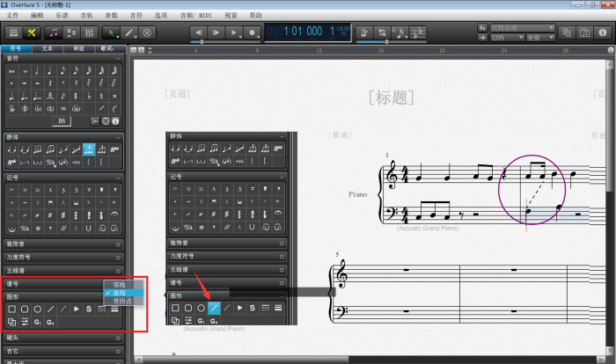Open the note input options dropdown arrow
Viewport: 616px width, 364px height.
(x=407, y=37)
